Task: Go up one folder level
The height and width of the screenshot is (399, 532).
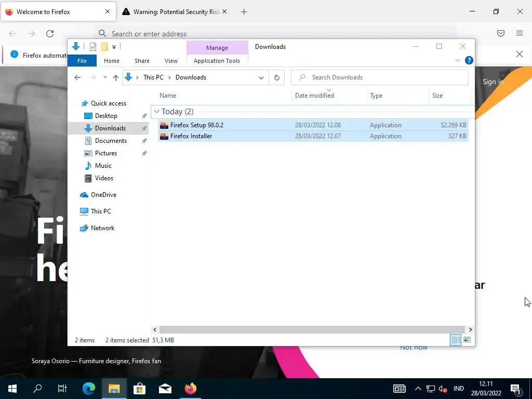Action: [116, 78]
